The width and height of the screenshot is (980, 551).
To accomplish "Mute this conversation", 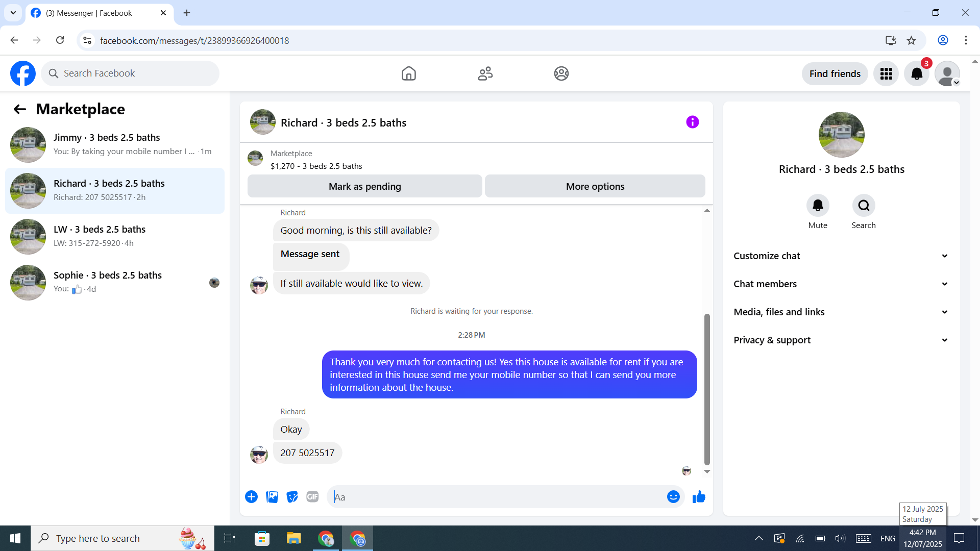I will (818, 206).
